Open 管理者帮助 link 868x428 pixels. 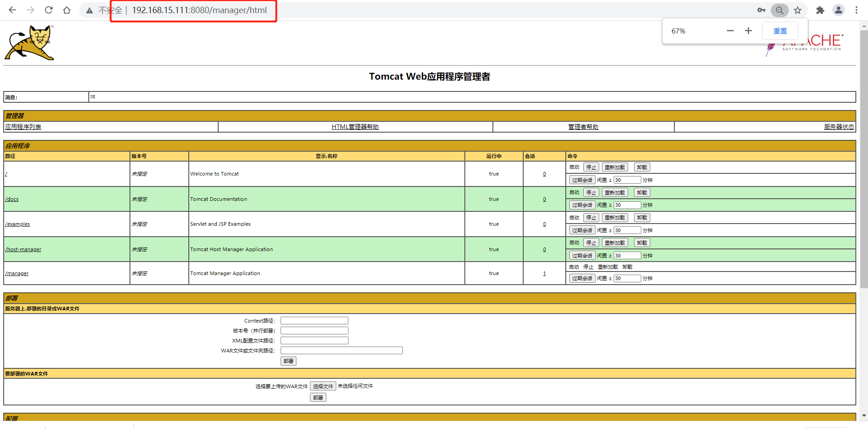pos(583,127)
